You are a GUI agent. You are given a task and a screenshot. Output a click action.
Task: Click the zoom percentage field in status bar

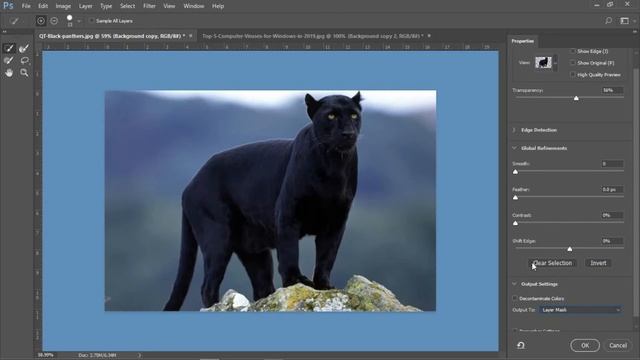(x=46, y=355)
